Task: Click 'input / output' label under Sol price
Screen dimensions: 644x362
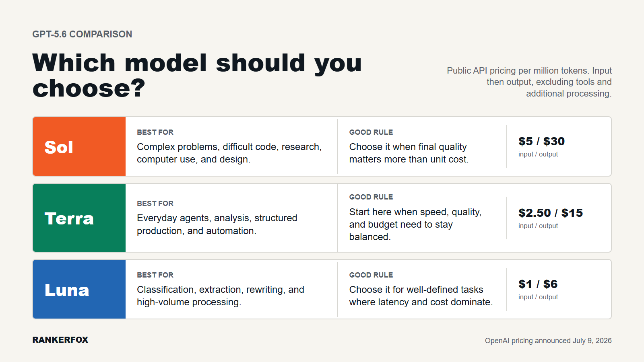Action: tap(538, 154)
